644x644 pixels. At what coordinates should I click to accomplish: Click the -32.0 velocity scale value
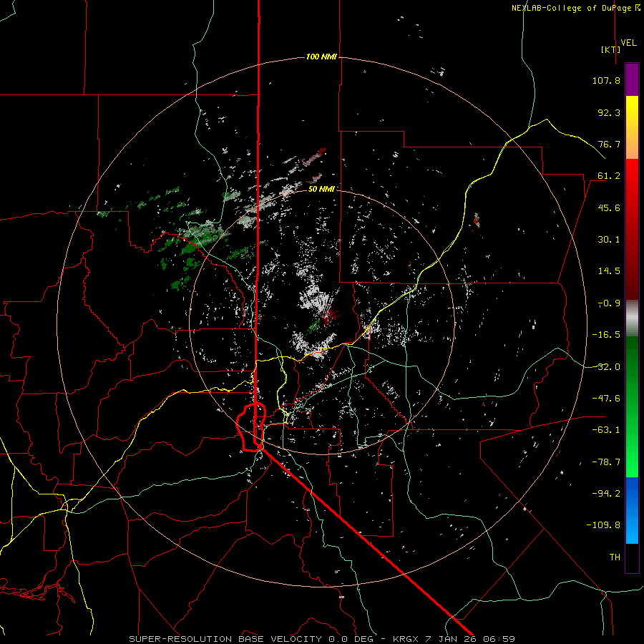606,367
